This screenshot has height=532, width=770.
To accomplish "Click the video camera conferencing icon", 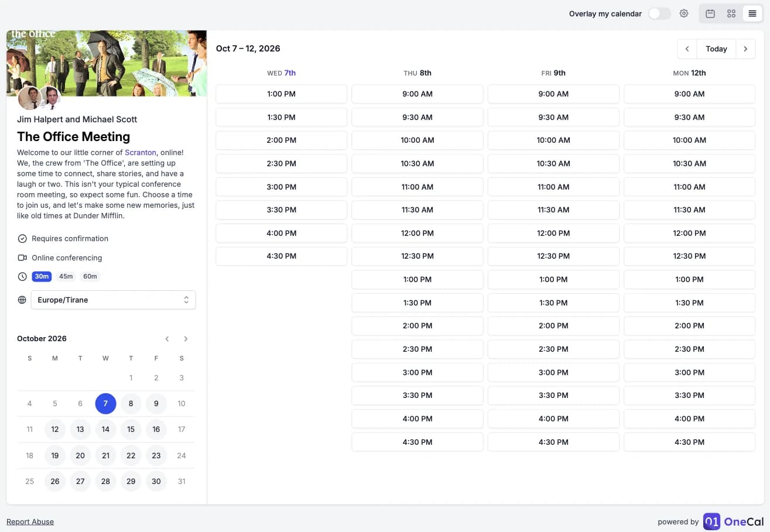I will pos(22,258).
